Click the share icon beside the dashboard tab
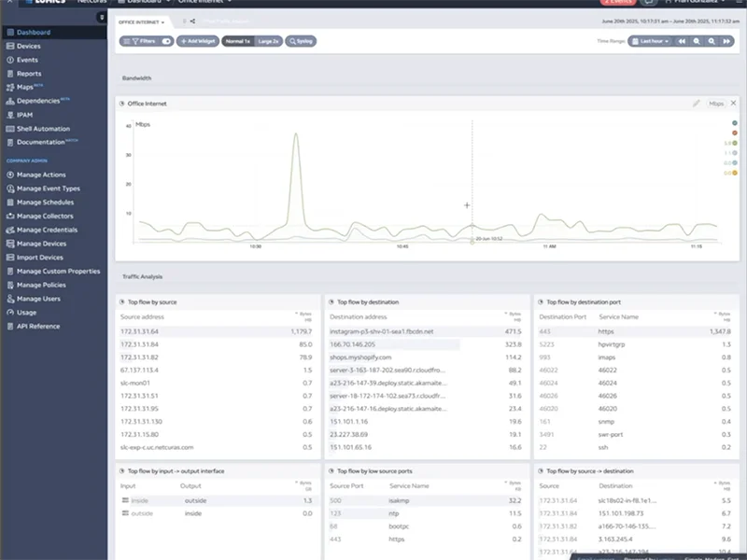The image size is (747, 560). point(192,21)
